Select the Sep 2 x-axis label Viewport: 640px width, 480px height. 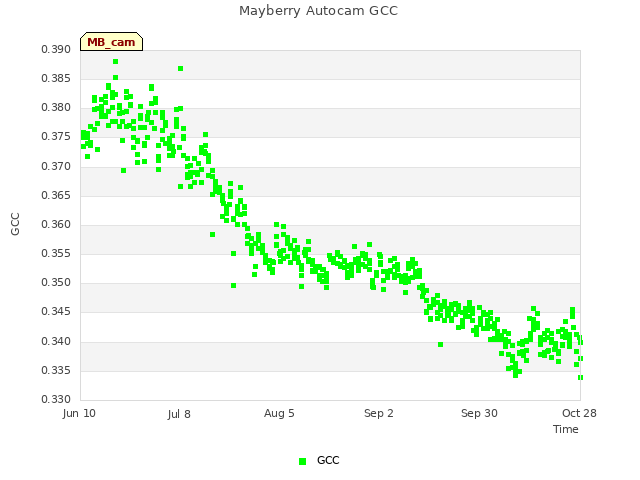pos(379,413)
